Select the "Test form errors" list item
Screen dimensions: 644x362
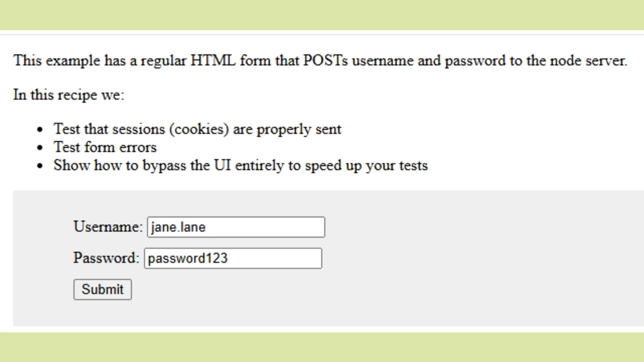pyautogui.click(x=105, y=147)
